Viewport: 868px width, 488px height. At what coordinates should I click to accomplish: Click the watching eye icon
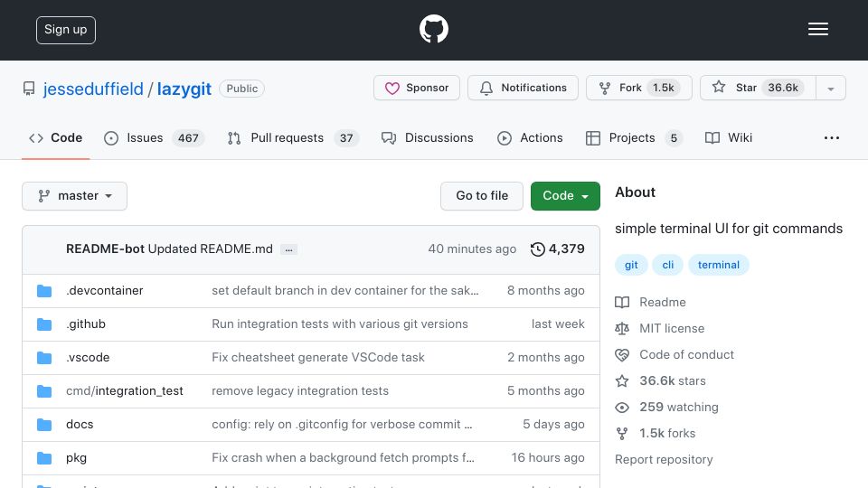coord(622,408)
